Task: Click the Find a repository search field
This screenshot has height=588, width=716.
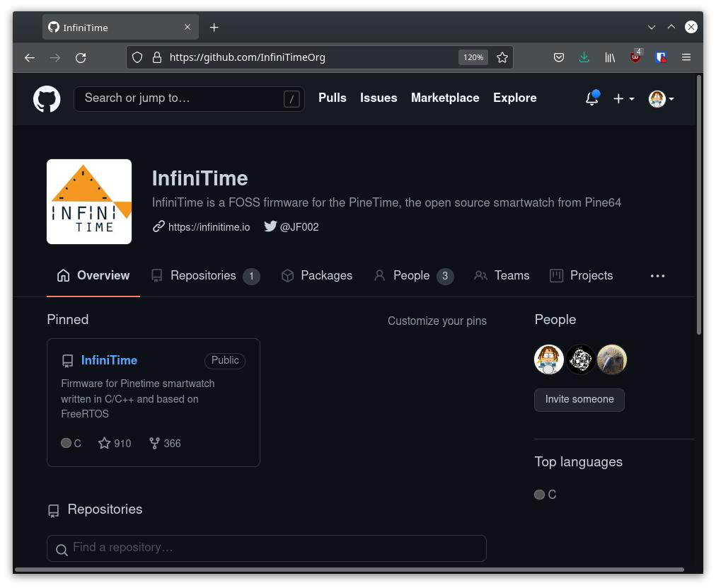Action: coord(266,548)
